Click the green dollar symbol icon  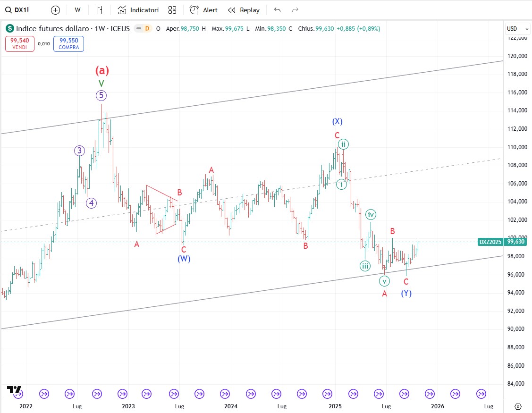click(x=10, y=28)
